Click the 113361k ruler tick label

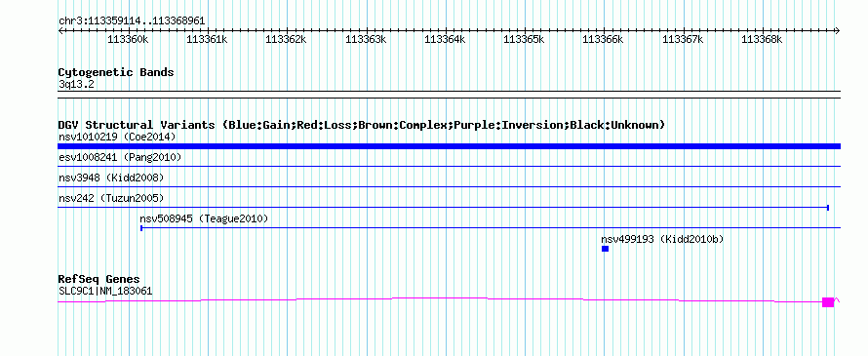pyautogui.click(x=208, y=39)
